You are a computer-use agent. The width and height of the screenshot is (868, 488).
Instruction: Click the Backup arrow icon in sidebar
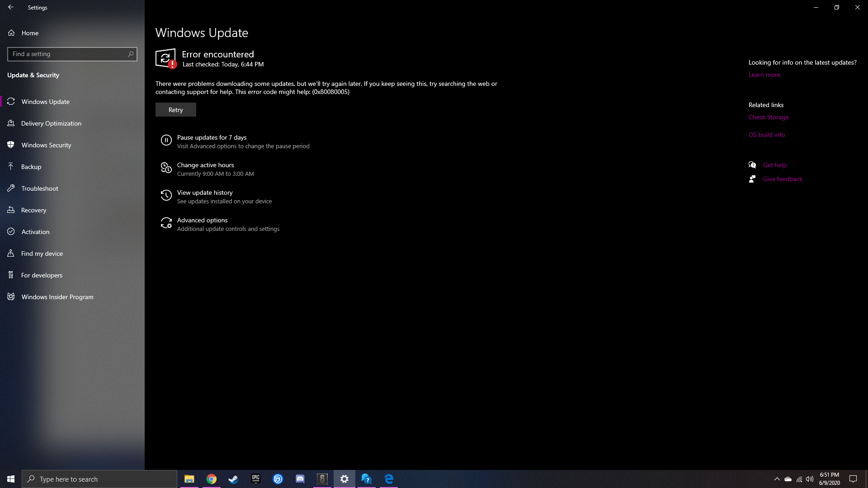click(11, 167)
